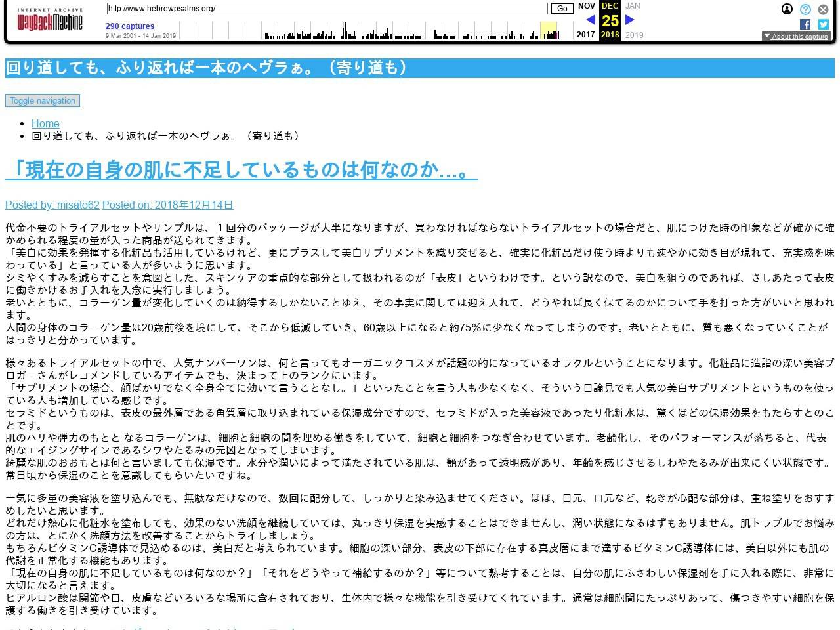Expand the About this capture panel
The width and height of the screenshot is (840, 630).
tap(795, 36)
